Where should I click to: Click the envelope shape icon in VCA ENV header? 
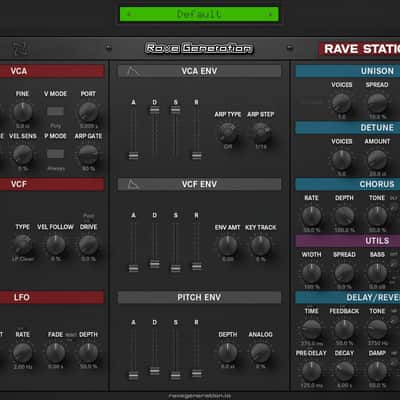click(133, 71)
